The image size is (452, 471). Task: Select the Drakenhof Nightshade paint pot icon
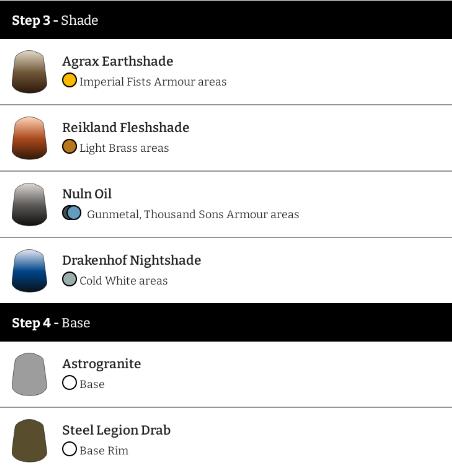(29, 270)
